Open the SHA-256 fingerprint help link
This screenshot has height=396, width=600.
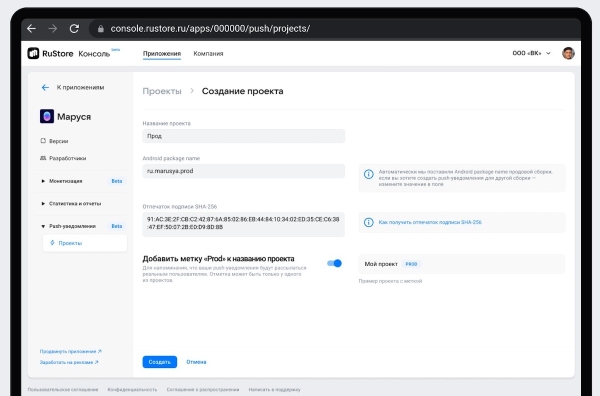pos(430,222)
